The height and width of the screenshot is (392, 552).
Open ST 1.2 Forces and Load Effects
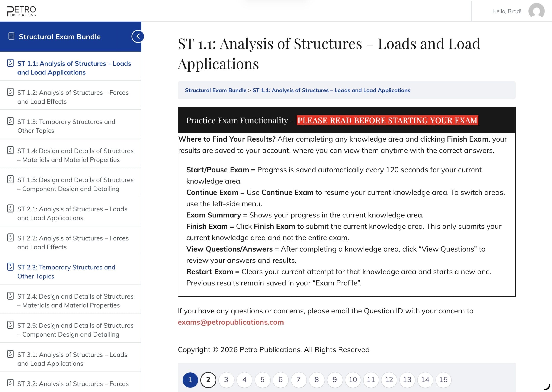[73, 97]
